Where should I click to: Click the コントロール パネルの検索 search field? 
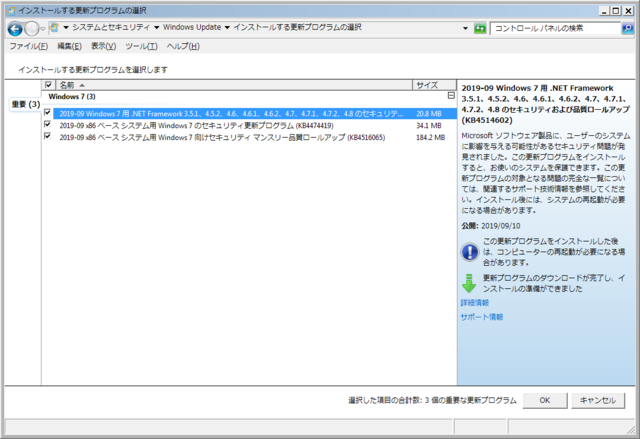tap(555, 28)
